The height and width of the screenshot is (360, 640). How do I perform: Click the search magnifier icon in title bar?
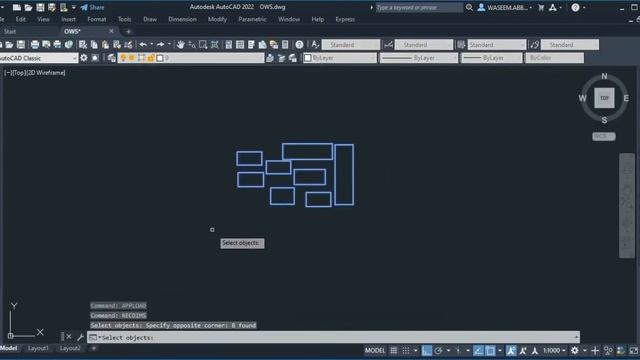coord(469,7)
